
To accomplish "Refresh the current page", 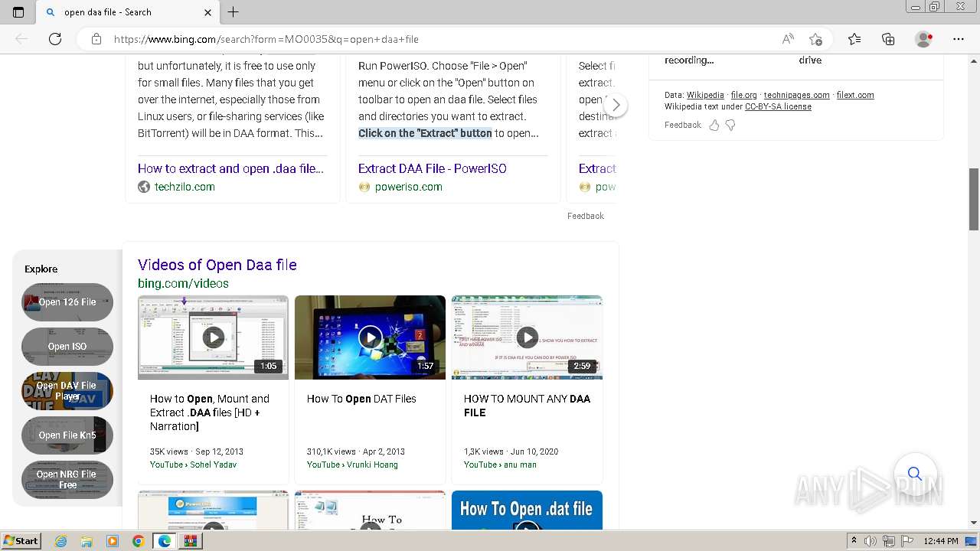I will [x=55, y=39].
